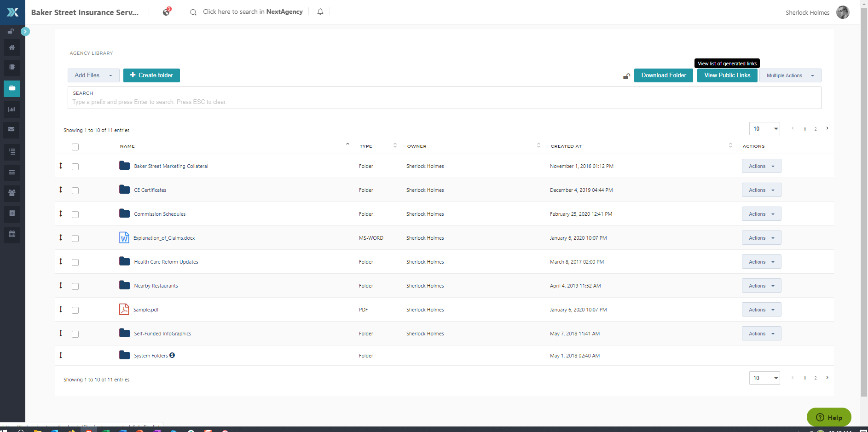Screen dimensions: 868x432
Task: Select the Sample.pdf row checkbox
Action: pos(75,310)
